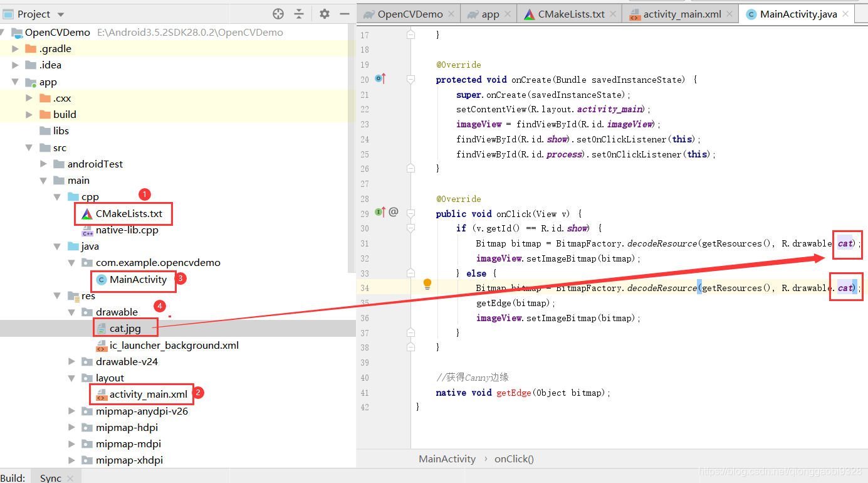Select cat.jpg in drawable folder

(x=125, y=329)
